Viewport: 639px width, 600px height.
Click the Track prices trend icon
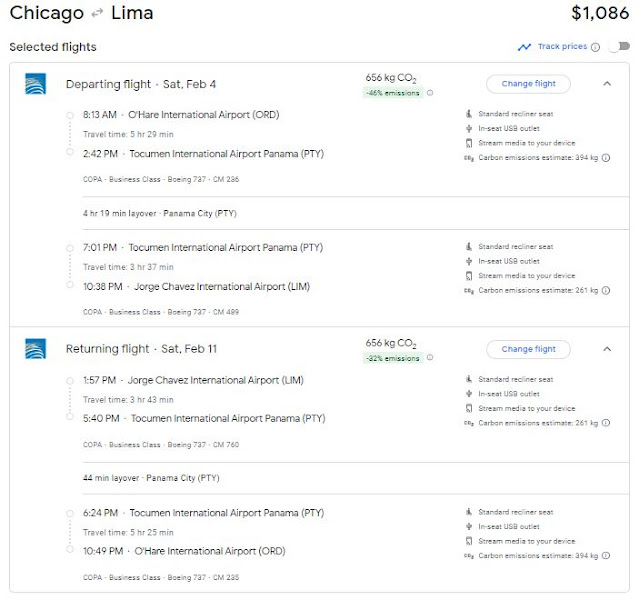[x=524, y=47]
